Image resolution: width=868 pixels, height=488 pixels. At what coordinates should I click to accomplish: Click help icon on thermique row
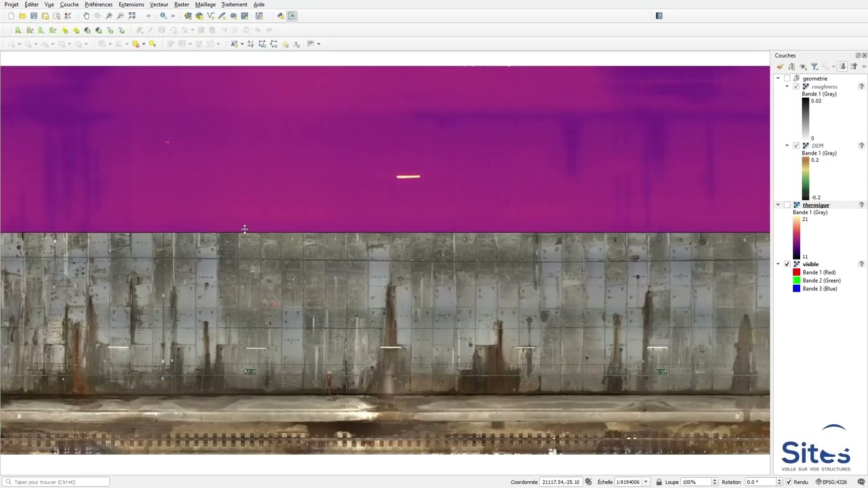coord(861,205)
